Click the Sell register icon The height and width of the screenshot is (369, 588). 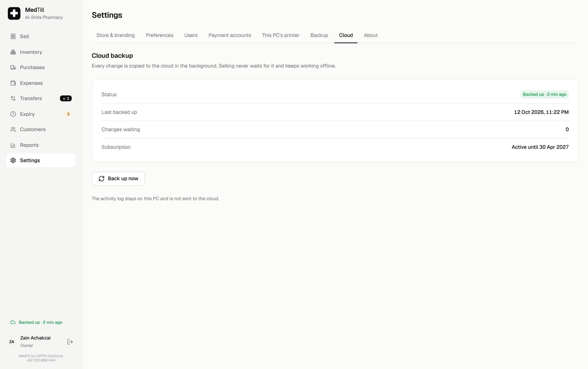tap(13, 36)
